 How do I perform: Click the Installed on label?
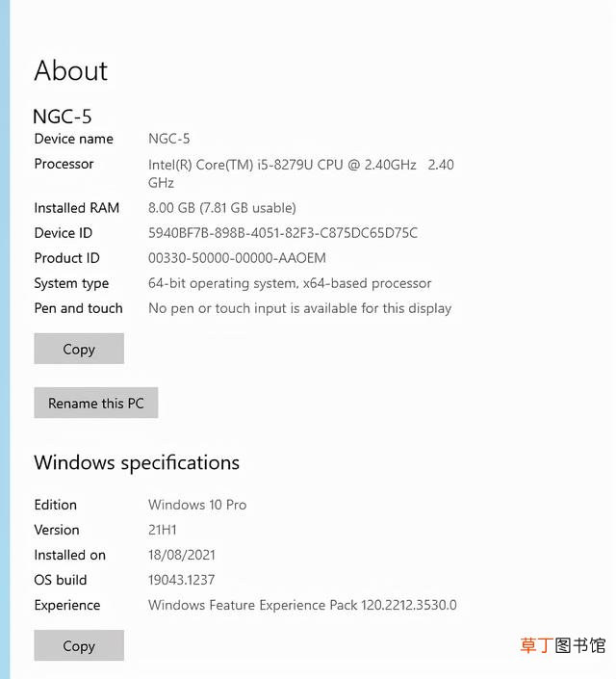pos(69,555)
